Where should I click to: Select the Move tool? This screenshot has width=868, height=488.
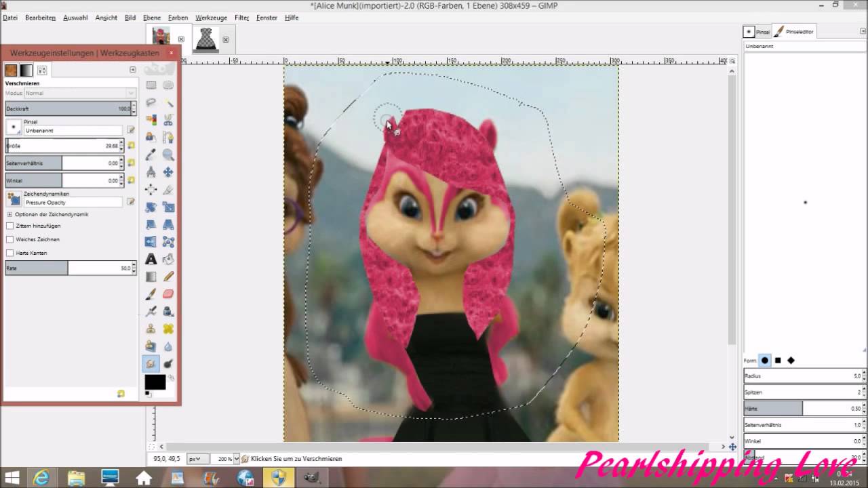pyautogui.click(x=168, y=172)
